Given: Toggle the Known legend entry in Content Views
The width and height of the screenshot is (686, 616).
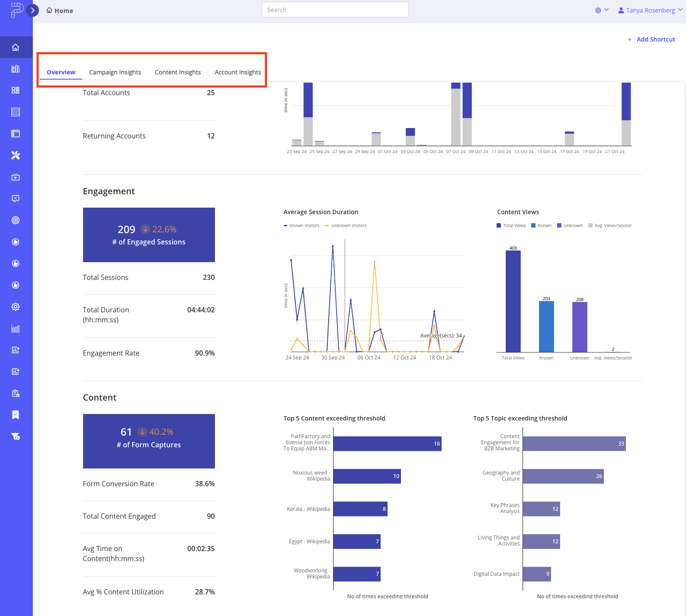Looking at the screenshot, I should coord(542,225).
